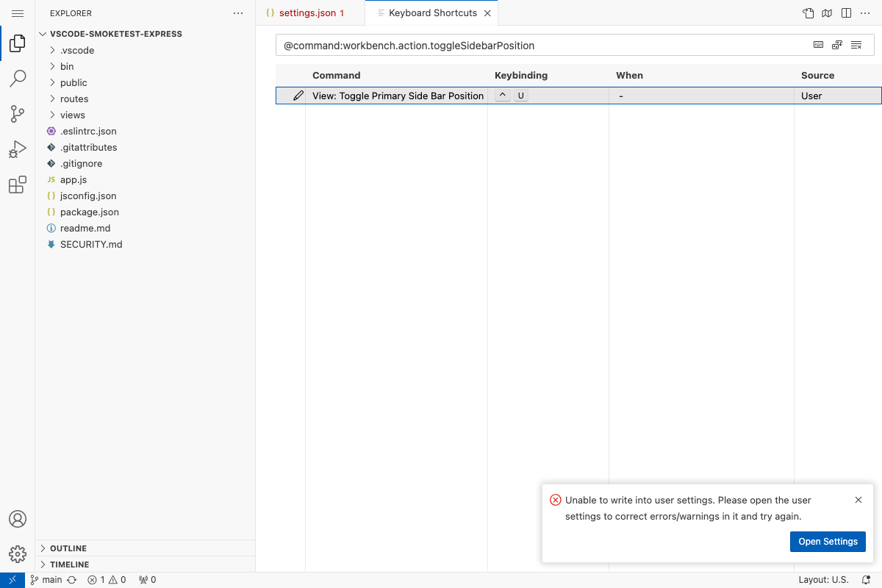Image resolution: width=882 pixels, height=588 pixels.
Task: Clear keybindings search input icon
Action: (856, 46)
